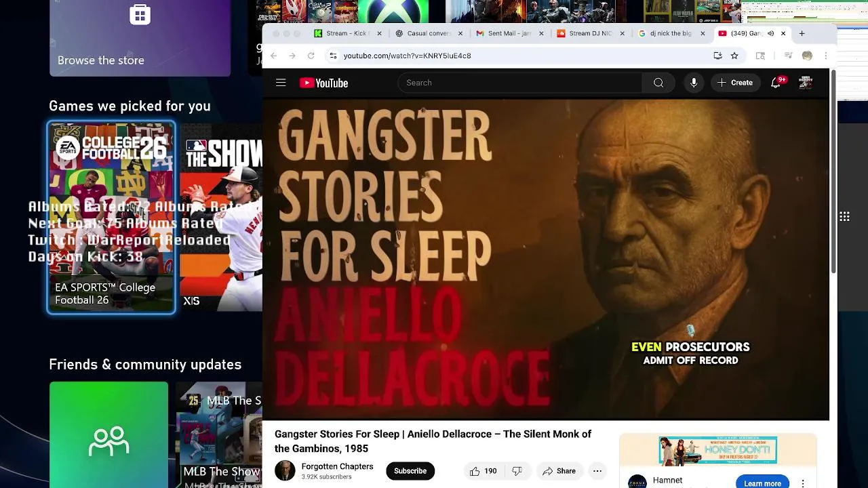Open the YouTube account avatar menu
868x488 pixels.
tap(806, 83)
